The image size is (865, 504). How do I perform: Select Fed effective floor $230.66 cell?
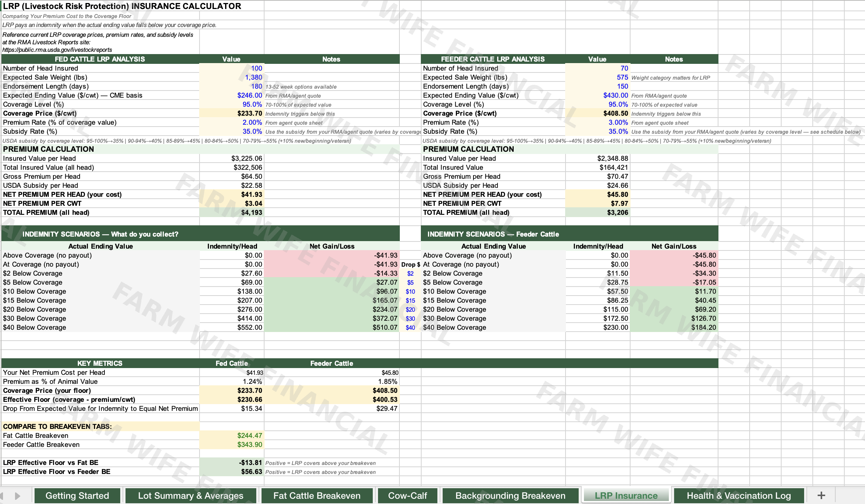point(232,400)
